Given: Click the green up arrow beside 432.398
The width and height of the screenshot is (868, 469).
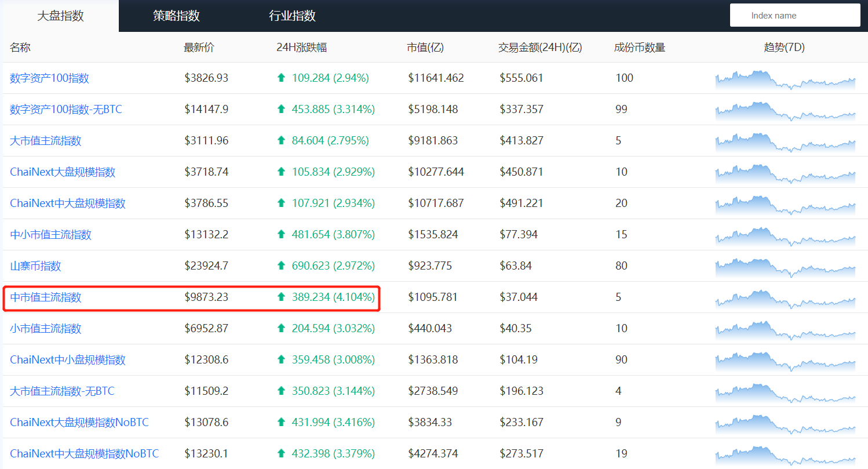Looking at the screenshot, I should point(282,453).
